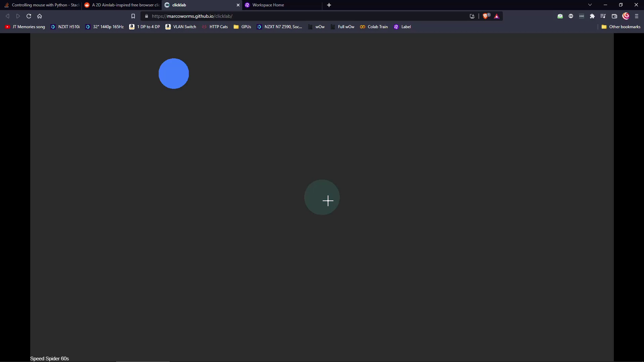644x362 pixels.
Task: Click the crosshair target circle in the center
Action: click(322, 197)
